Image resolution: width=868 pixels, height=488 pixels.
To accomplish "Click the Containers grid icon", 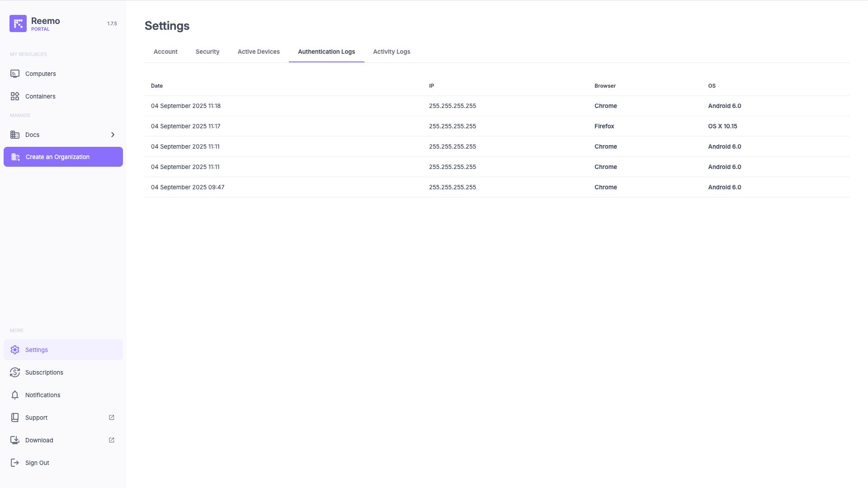I will click(x=15, y=96).
